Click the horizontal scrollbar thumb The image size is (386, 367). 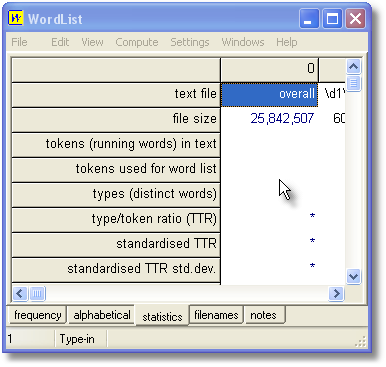point(37,294)
